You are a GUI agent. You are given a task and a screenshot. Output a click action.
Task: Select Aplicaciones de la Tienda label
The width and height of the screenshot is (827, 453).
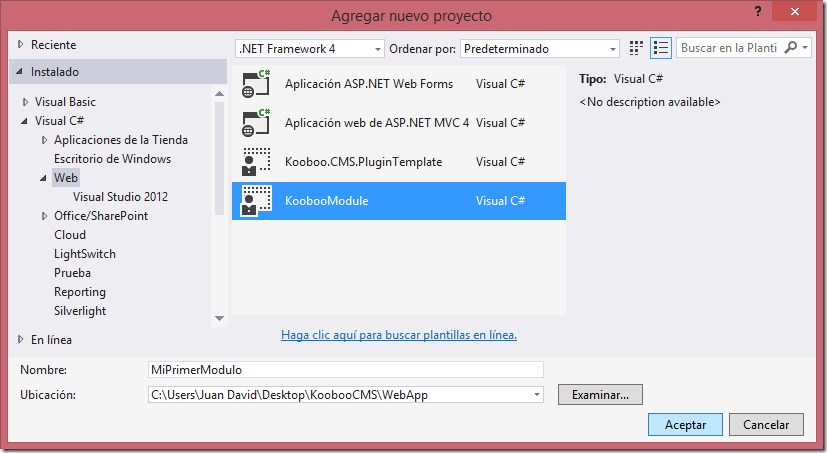pyautogui.click(x=121, y=140)
